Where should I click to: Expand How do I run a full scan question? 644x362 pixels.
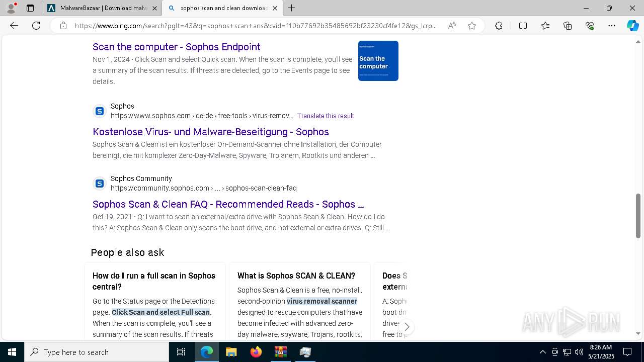pos(154,281)
